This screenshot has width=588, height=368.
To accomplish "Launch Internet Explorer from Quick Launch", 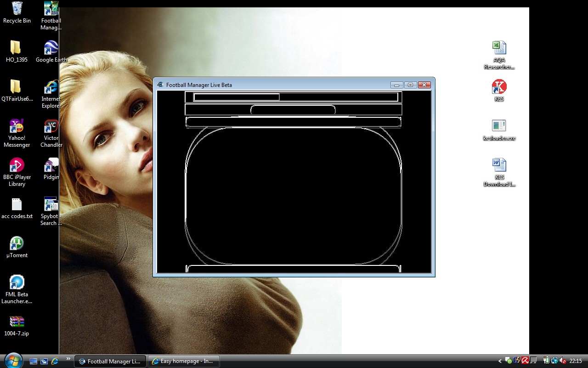I will pyautogui.click(x=55, y=361).
